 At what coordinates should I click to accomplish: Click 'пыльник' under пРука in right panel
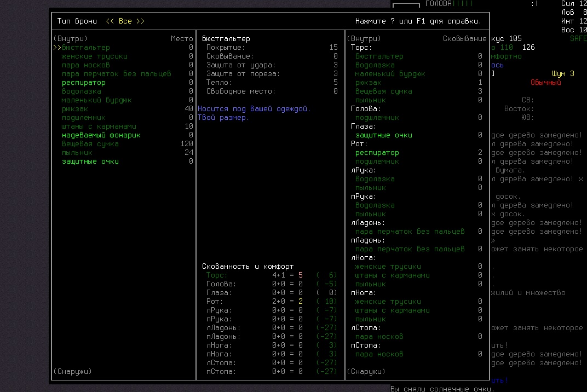coord(370,214)
